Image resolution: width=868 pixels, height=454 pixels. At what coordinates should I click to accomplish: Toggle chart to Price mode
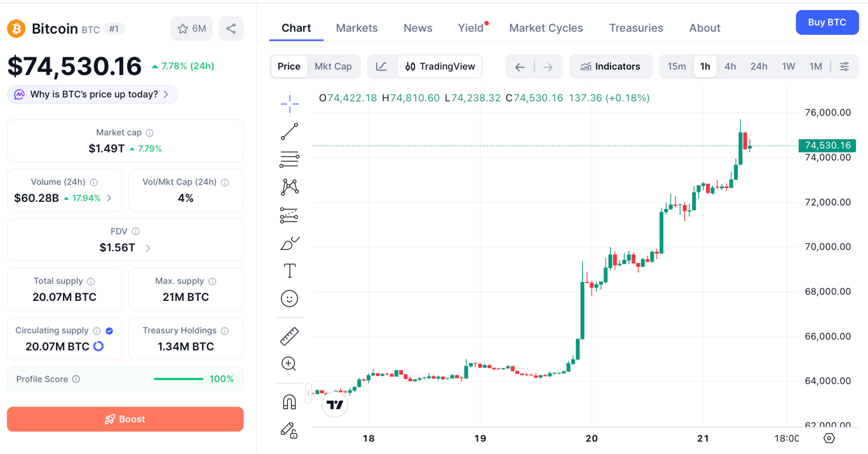(289, 67)
